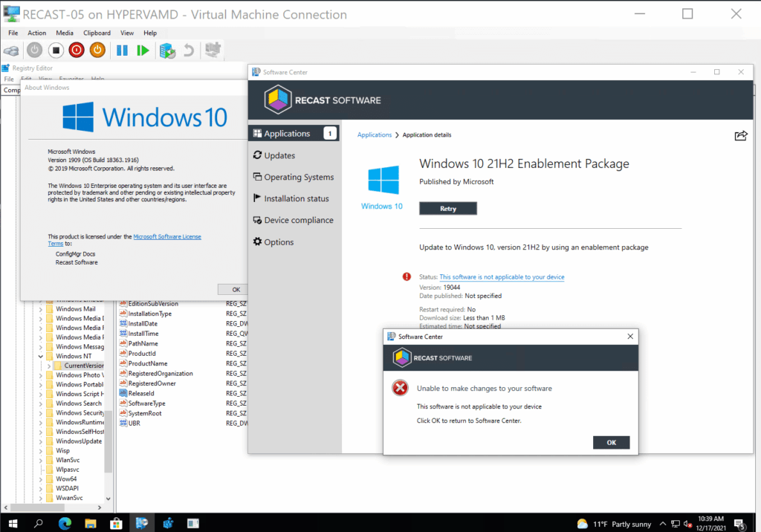Create a checkpoint of the virtual machine
This screenshot has height=532, width=761.
[x=166, y=51]
